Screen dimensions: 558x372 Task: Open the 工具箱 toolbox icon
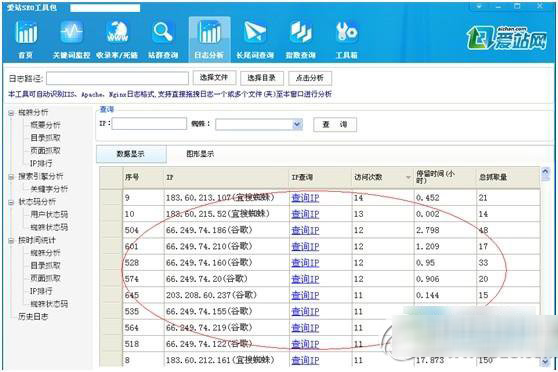(347, 39)
